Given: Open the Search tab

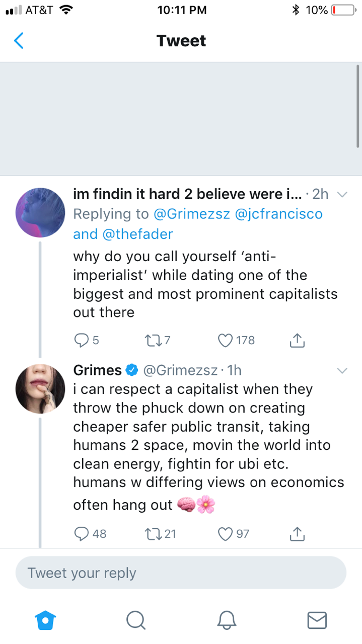Looking at the screenshot, I should point(135,620).
